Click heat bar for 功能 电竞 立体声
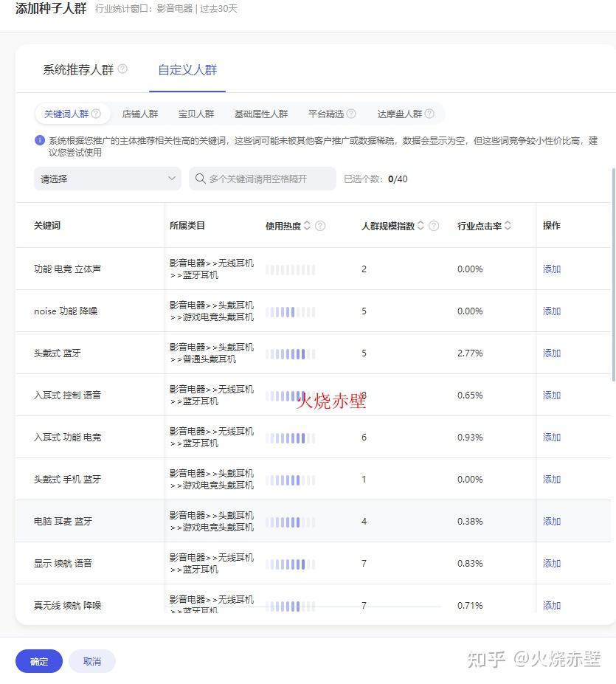 tap(290, 269)
